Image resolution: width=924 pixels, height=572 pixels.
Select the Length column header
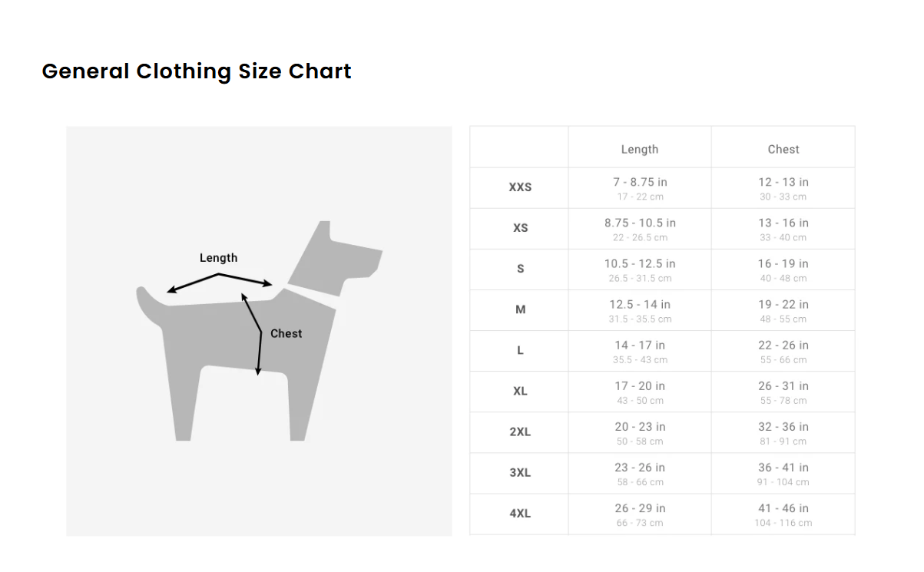639,149
